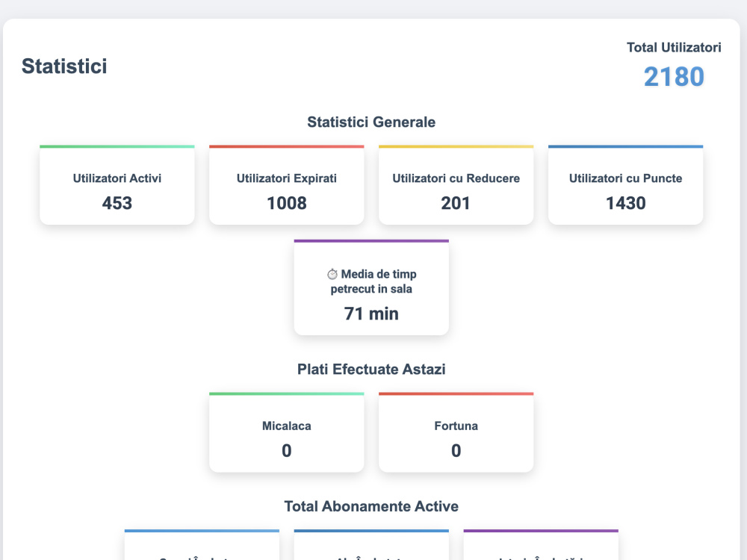Viewport: 747px width, 560px height.
Task: Click the 2180 total users number
Action: coord(674,77)
